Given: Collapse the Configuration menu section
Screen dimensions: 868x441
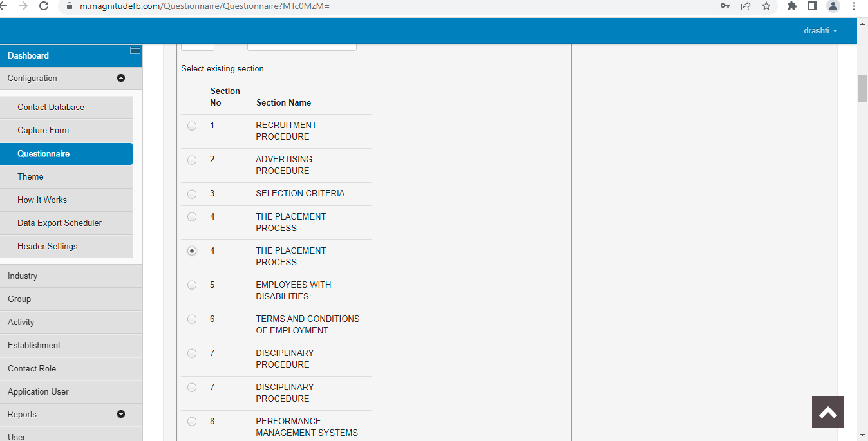Looking at the screenshot, I should 121,79.
